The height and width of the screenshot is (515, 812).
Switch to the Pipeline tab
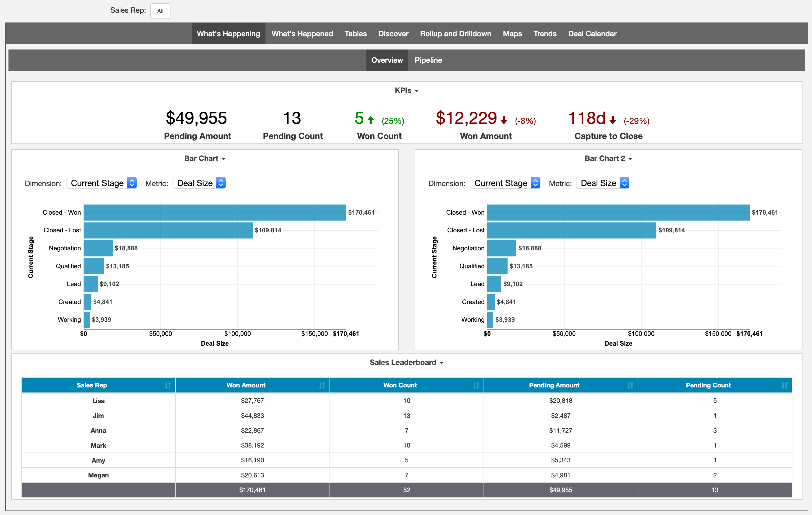[x=428, y=60]
